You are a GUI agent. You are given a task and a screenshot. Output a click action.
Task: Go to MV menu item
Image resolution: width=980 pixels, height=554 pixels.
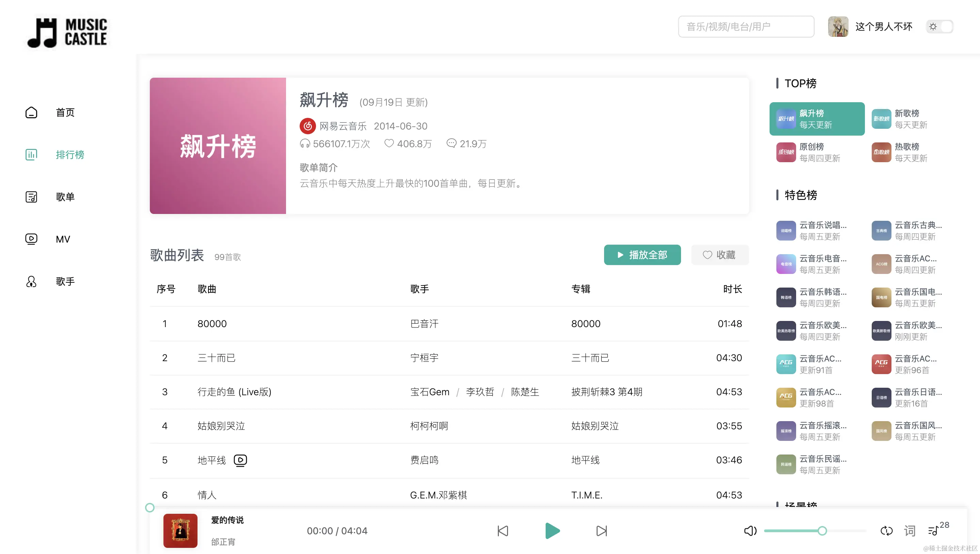tap(63, 239)
